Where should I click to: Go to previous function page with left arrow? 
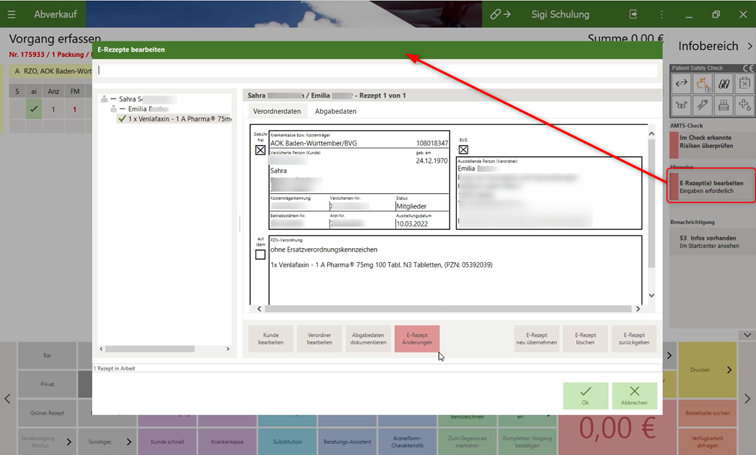tap(7, 399)
